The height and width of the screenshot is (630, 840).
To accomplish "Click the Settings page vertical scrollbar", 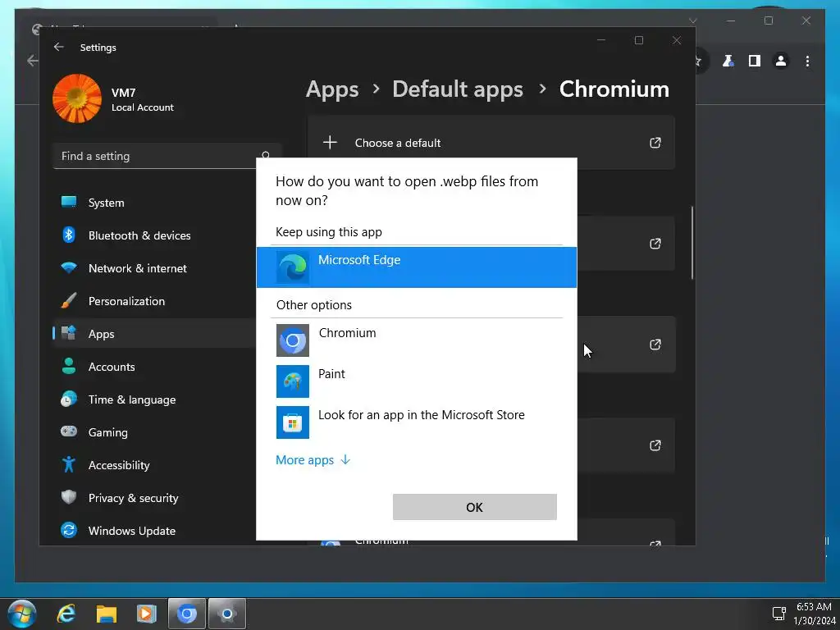I will coord(692,243).
